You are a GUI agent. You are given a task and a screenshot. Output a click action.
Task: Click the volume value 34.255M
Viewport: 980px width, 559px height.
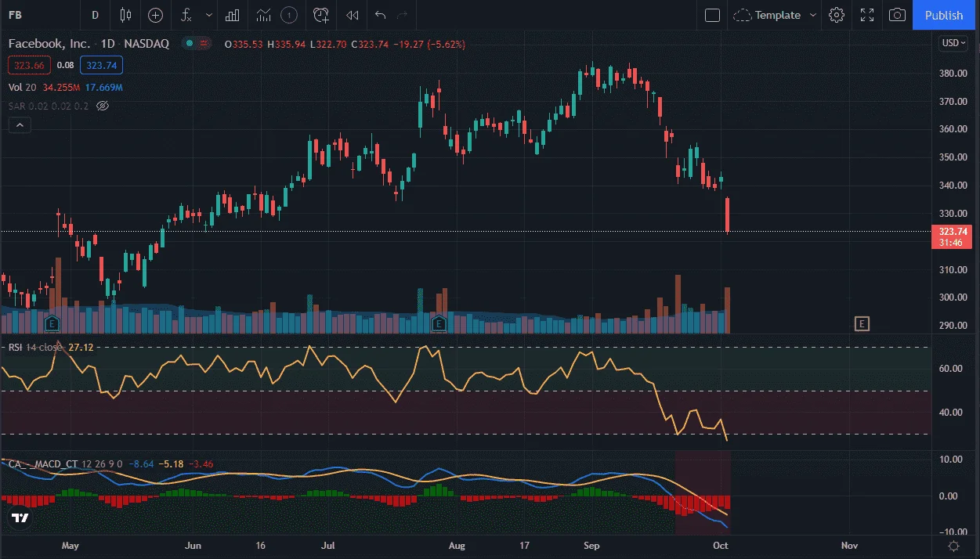click(61, 87)
